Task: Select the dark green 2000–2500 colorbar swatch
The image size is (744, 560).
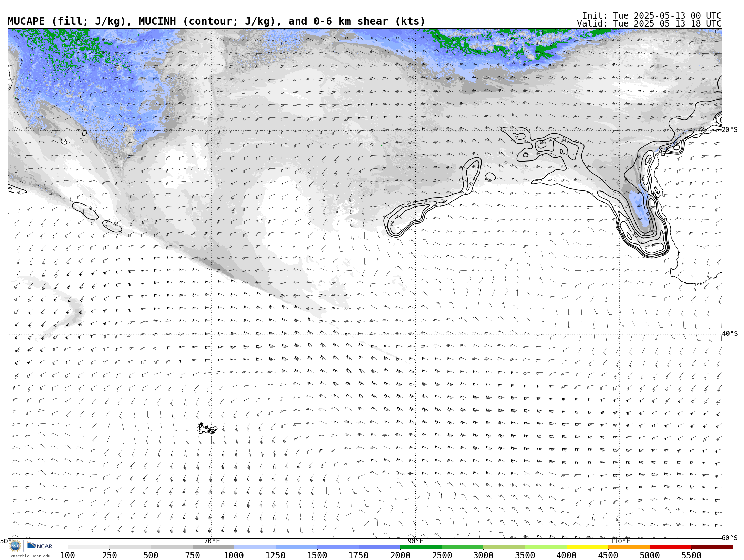Action: (x=421, y=547)
